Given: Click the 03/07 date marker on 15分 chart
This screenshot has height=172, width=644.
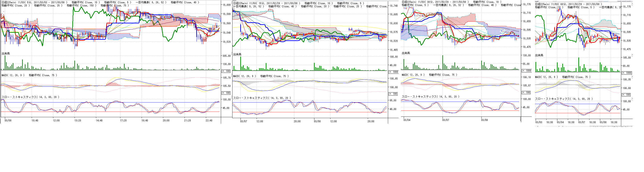Looking at the screenshot, I should pyautogui.click(x=243, y=121).
